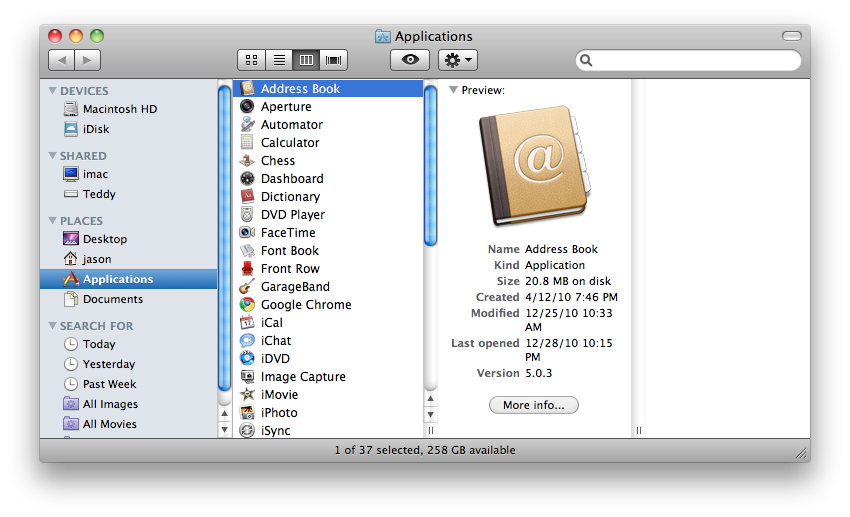The width and height of the screenshot is (850, 517).
Task: Go forward with the right arrow button
Action: 88,60
